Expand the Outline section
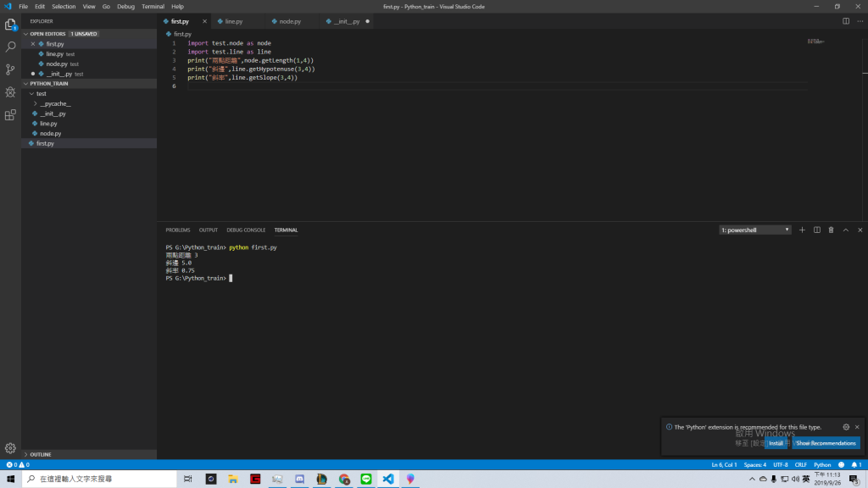868x488 pixels. [26, 454]
